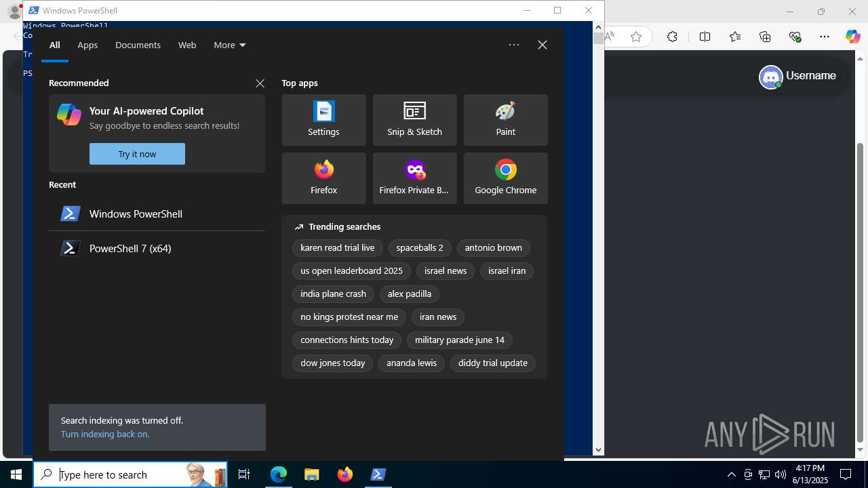868x488 pixels.
Task: Pick the 'ananda lewis' trending chip
Action: point(412,363)
